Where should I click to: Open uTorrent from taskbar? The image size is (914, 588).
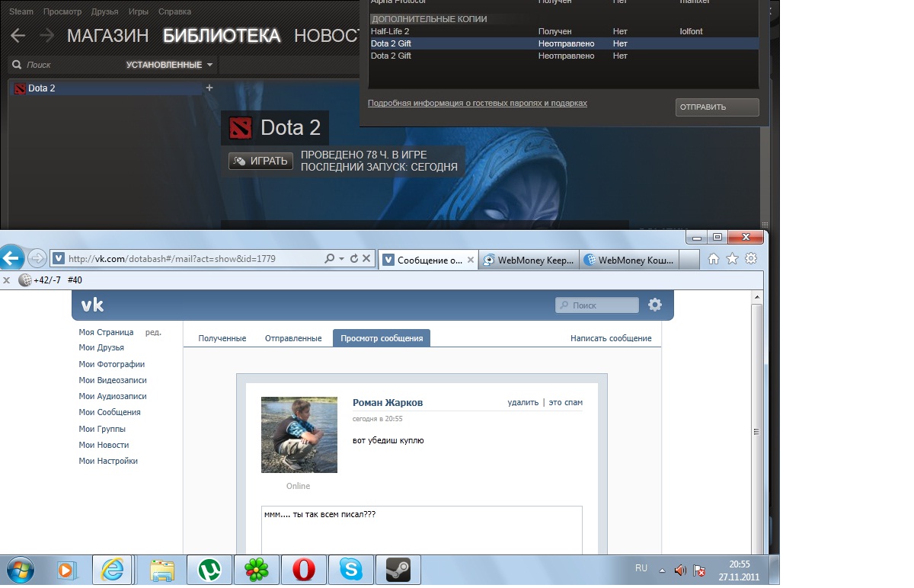[209, 570]
